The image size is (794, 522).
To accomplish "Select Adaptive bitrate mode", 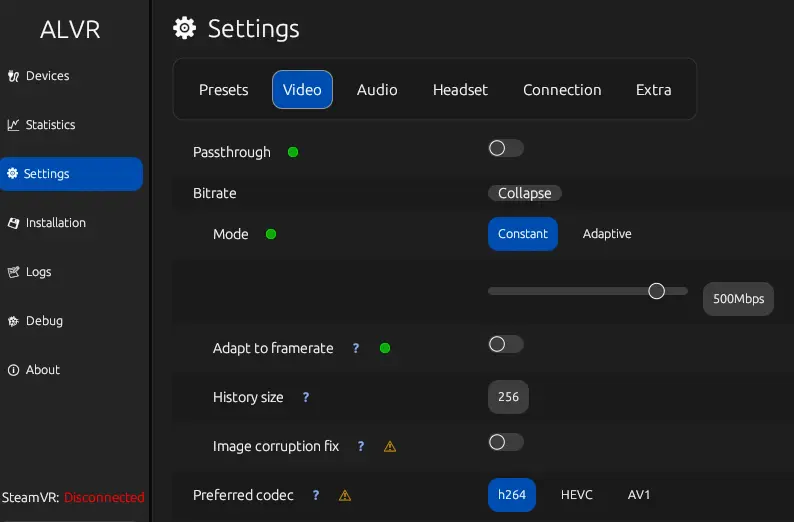I will click(607, 234).
